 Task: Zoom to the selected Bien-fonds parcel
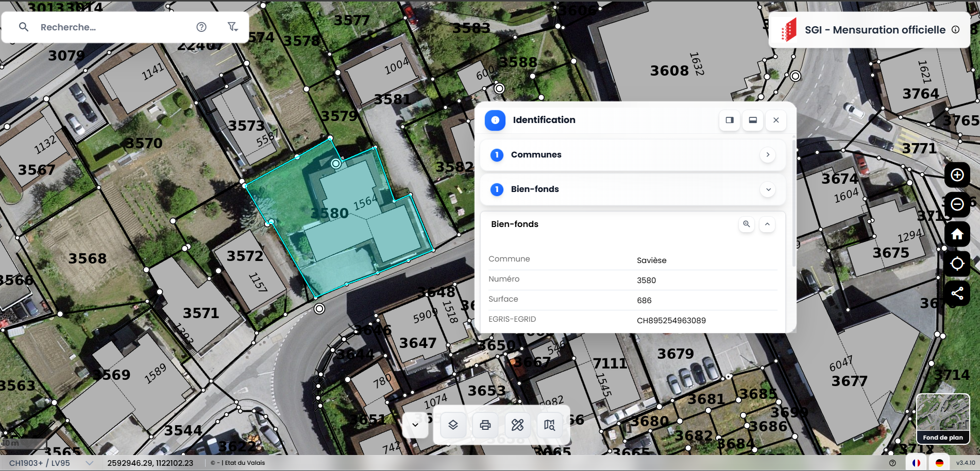click(x=746, y=224)
